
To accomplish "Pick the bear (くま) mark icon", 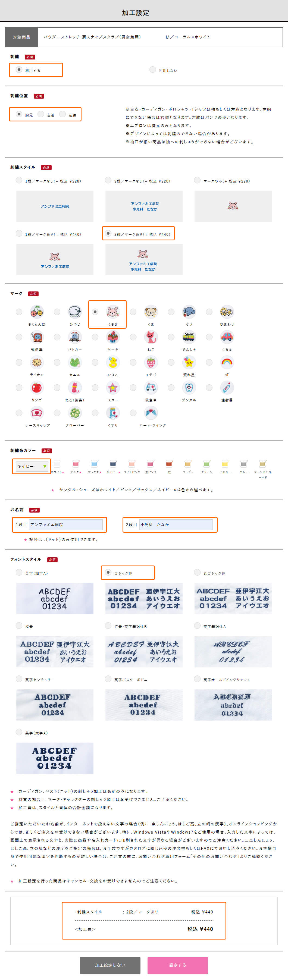I will click(151, 312).
